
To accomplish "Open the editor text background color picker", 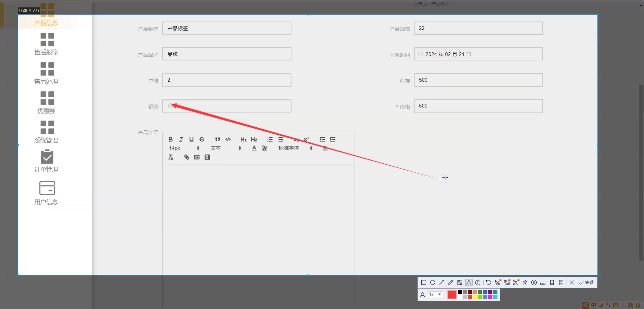I will [x=265, y=148].
